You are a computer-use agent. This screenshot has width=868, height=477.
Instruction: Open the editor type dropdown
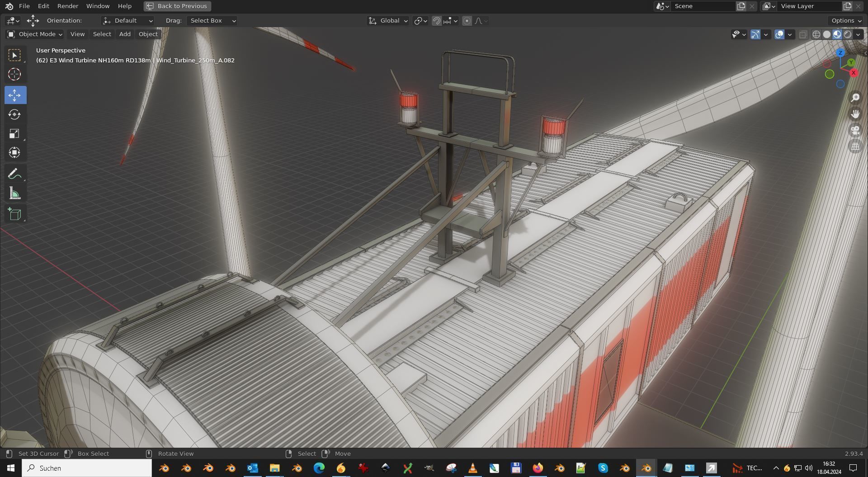pyautogui.click(x=13, y=21)
